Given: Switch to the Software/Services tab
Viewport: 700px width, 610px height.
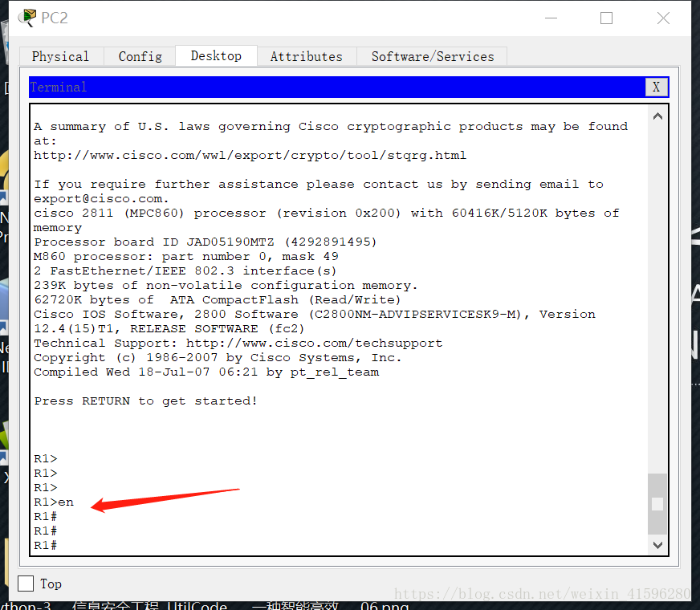Looking at the screenshot, I should 432,57.
